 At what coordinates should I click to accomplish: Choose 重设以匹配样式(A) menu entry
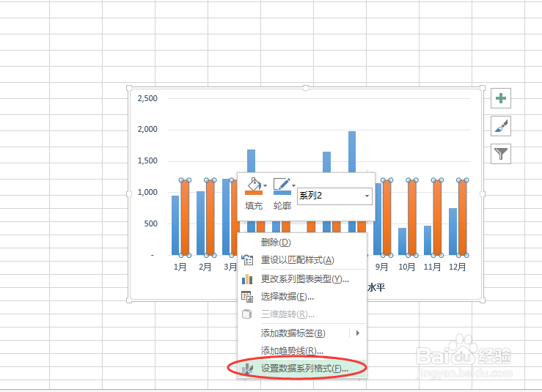coord(301,259)
